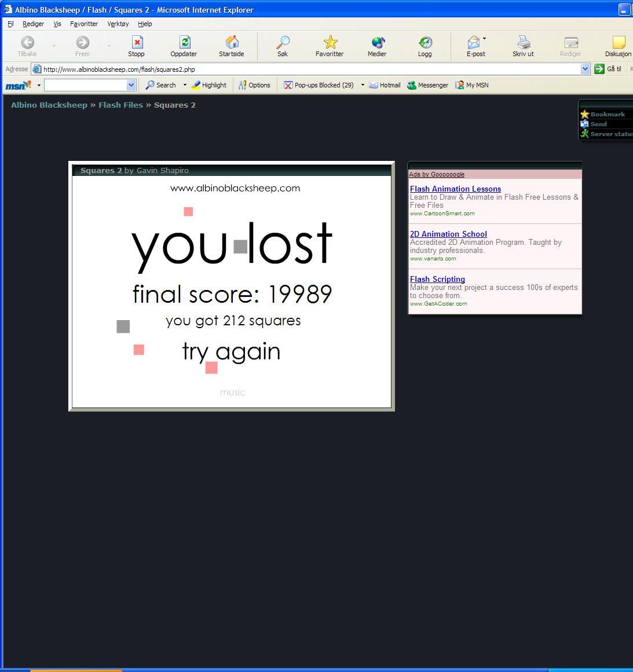
Task: Open the Vis menu
Action: point(57,24)
